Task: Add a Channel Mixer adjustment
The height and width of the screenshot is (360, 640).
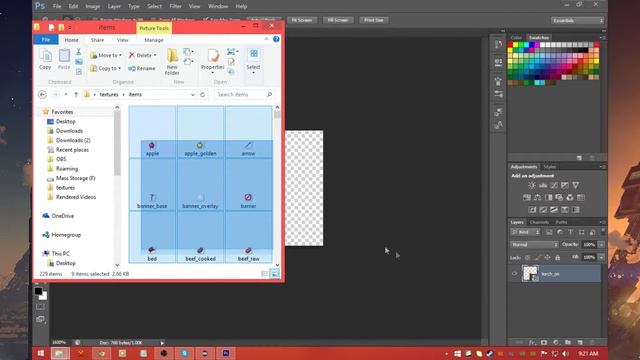Action: pyautogui.click(x=570, y=198)
